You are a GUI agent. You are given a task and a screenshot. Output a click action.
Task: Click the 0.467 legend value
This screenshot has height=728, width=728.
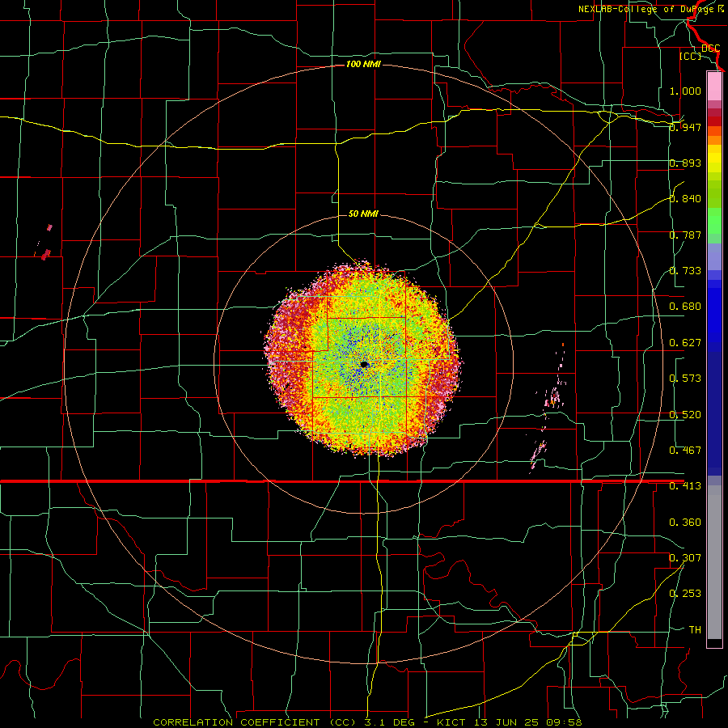[x=685, y=451]
